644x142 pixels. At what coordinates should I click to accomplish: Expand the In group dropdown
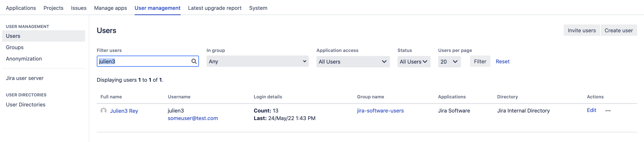257,61
